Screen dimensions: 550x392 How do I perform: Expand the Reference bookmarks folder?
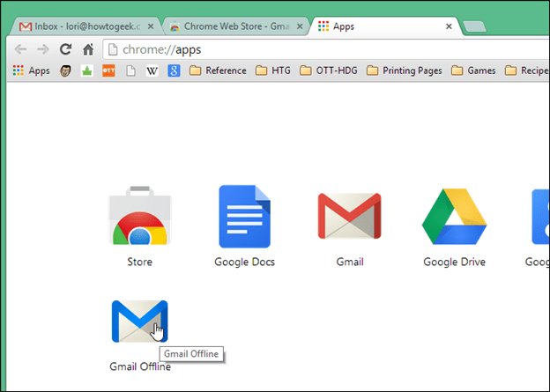tap(218, 70)
